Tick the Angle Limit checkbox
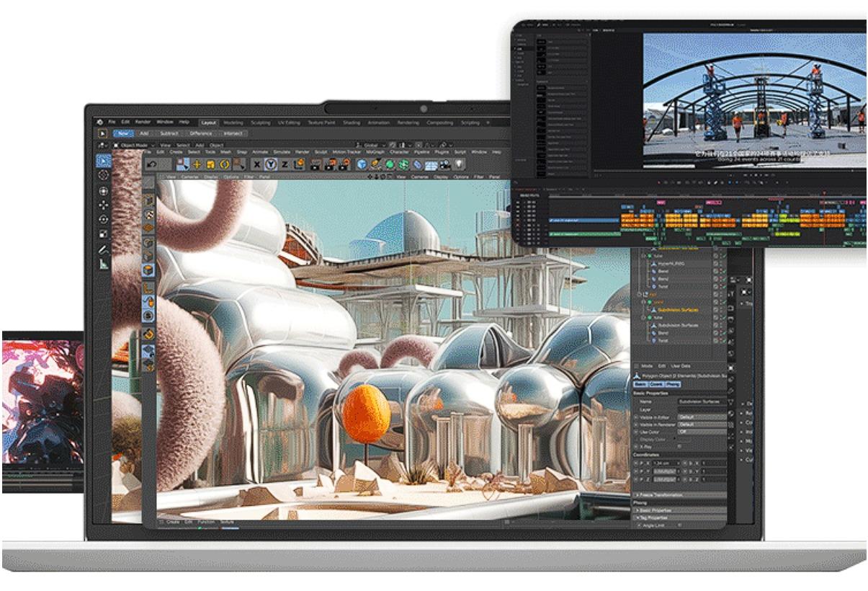Screen dimensions: 868x591 click(679, 525)
